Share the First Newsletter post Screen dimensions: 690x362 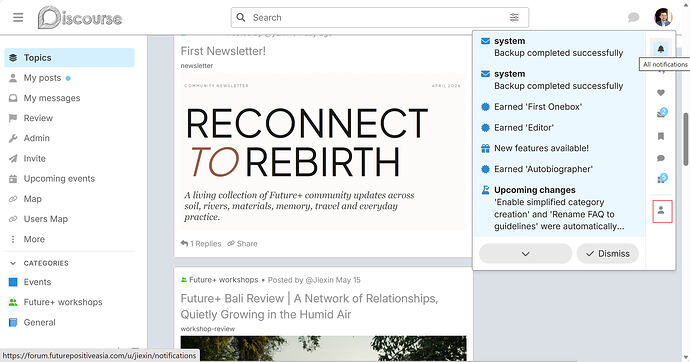242,244
